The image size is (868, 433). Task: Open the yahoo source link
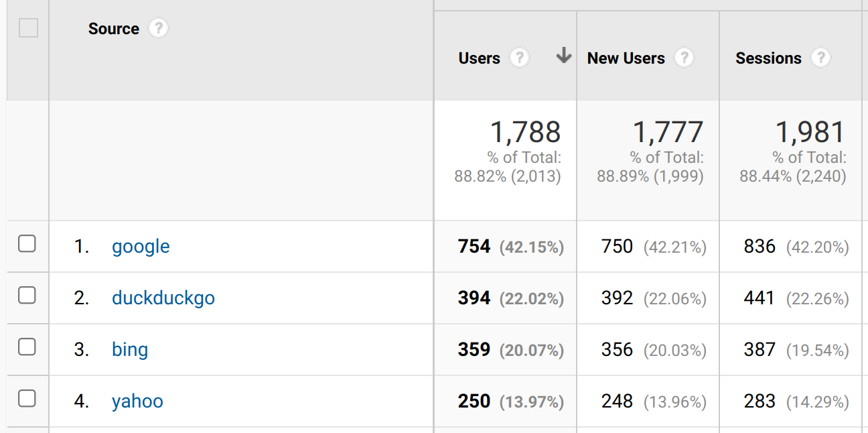tap(137, 401)
